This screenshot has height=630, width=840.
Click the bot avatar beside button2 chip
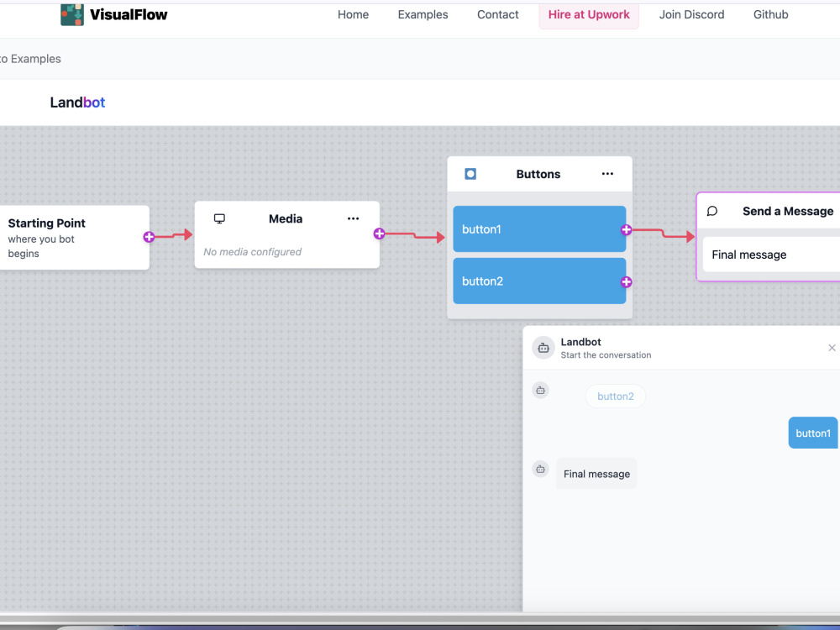(x=540, y=390)
